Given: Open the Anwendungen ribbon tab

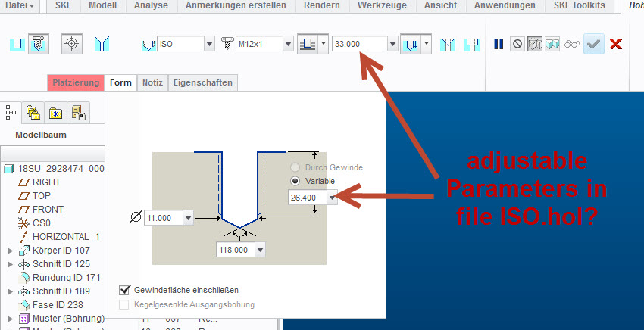Looking at the screenshot, I should pyautogui.click(x=505, y=5).
